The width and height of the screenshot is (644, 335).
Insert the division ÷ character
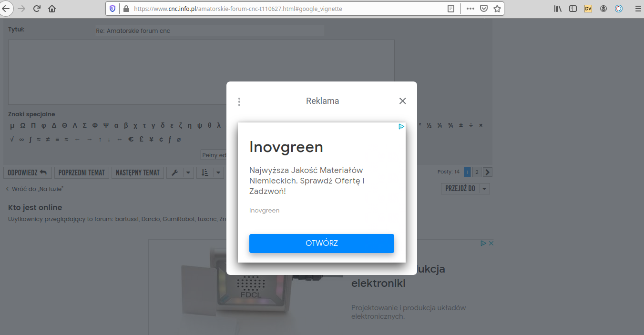pyautogui.click(x=471, y=125)
